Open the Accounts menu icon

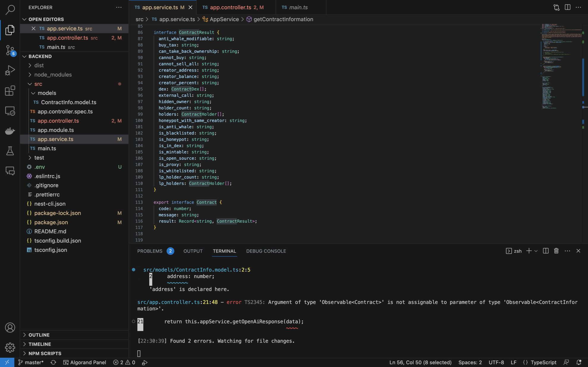(x=10, y=328)
